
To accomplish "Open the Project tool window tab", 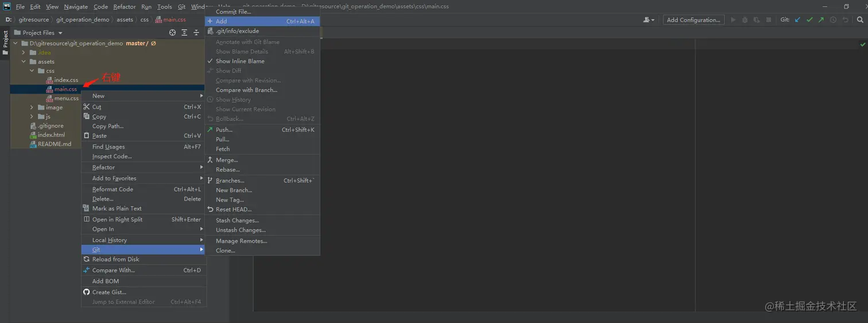I will click(x=5, y=44).
